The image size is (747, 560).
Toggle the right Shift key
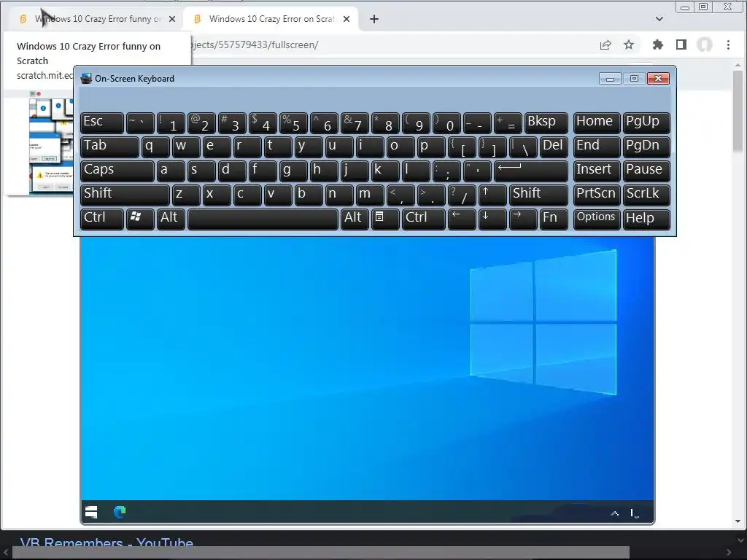(x=539, y=195)
